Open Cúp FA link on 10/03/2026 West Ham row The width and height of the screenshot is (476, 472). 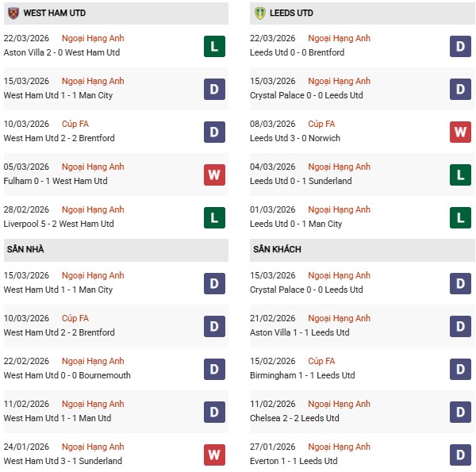(75, 124)
